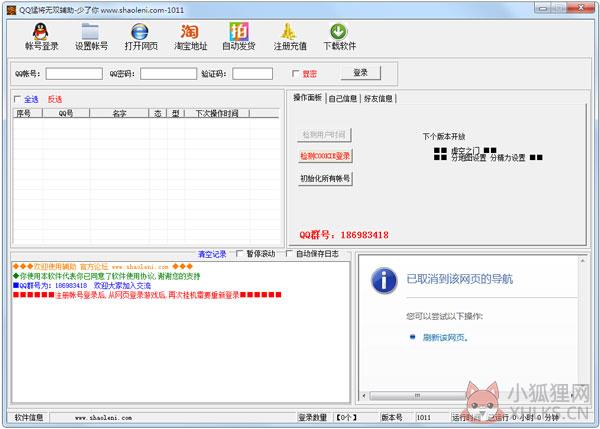Switch to the 好友信息 tab
The height and width of the screenshot is (429, 600).
pos(378,99)
